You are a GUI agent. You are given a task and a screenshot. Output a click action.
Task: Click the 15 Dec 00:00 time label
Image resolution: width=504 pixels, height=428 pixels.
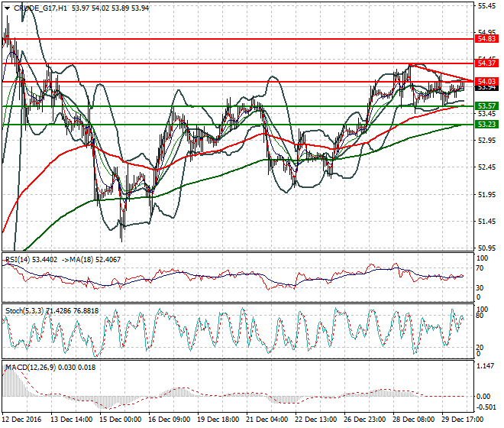point(121,420)
